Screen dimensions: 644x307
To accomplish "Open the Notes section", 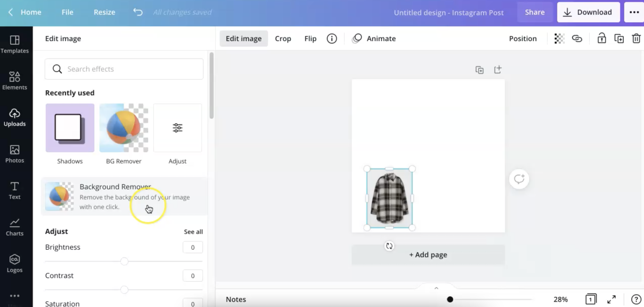I will point(236,299).
